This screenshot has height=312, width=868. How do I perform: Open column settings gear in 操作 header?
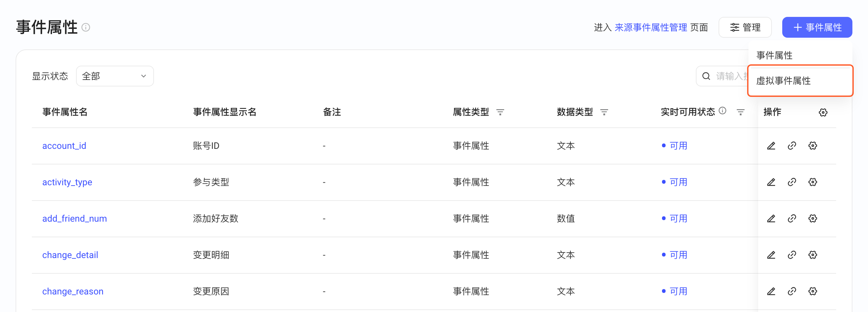point(823,112)
